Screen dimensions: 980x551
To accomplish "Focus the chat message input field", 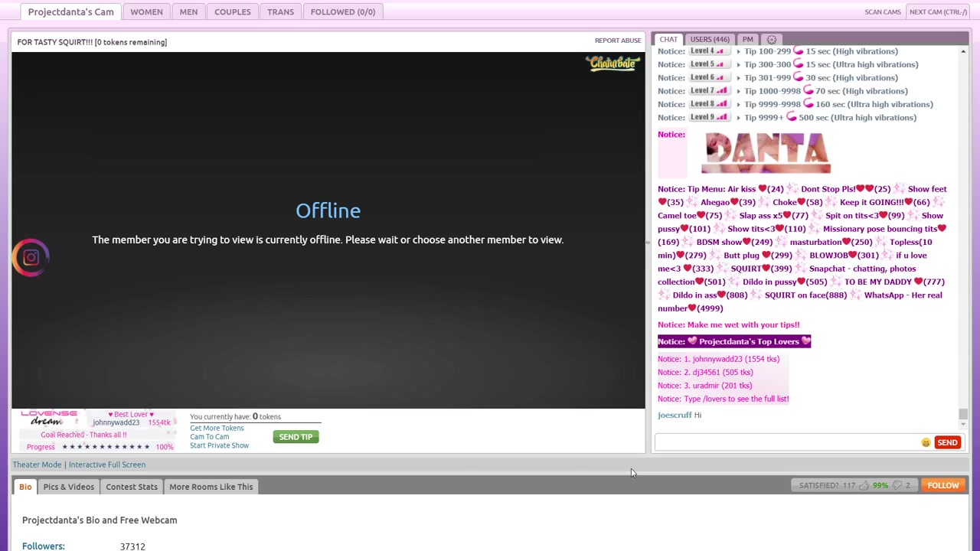I will coord(787,442).
